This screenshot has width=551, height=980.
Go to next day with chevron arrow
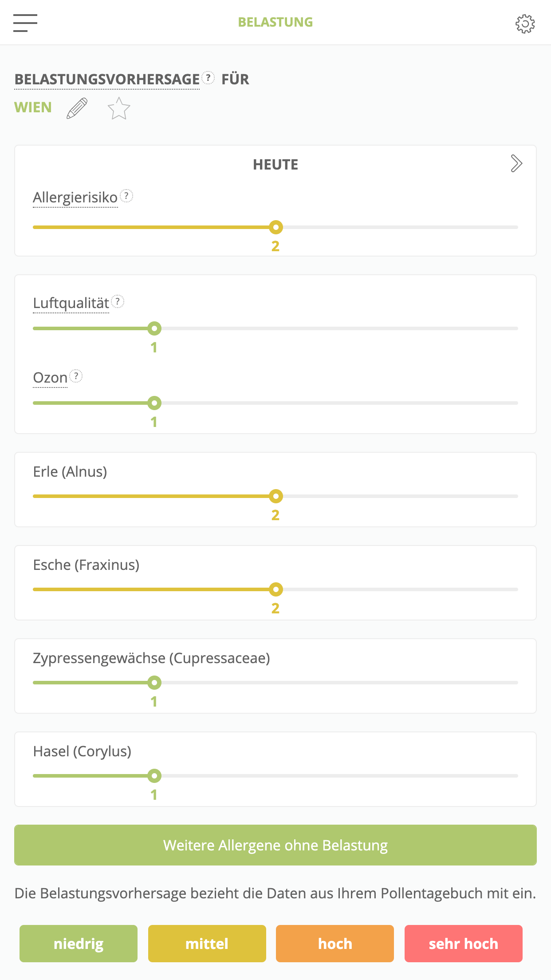516,164
